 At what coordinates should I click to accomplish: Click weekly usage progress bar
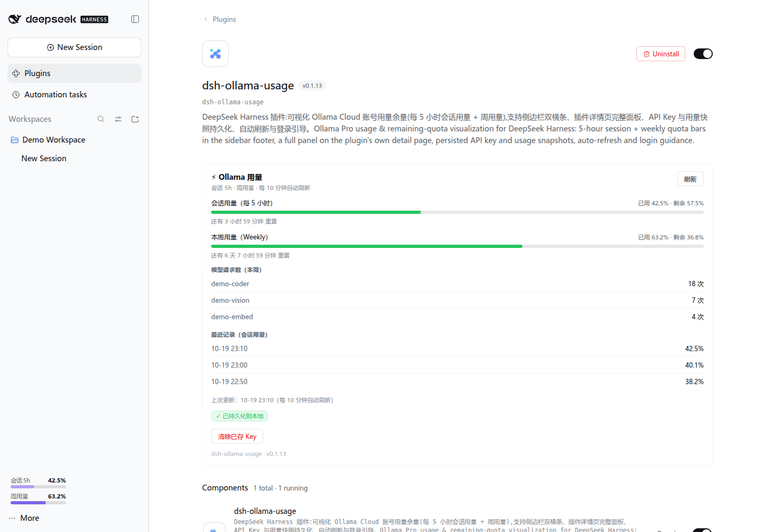457,246
